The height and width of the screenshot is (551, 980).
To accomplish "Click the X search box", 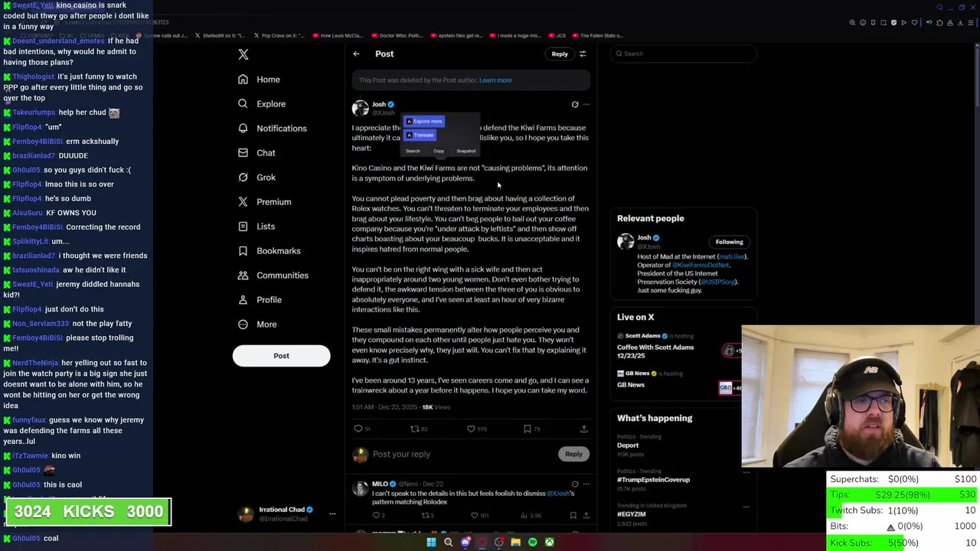I will point(683,54).
